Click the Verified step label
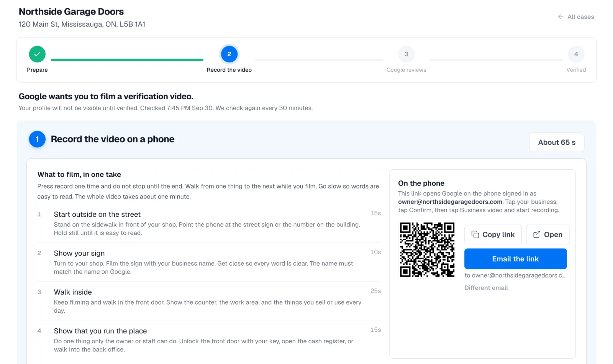 [576, 70]
